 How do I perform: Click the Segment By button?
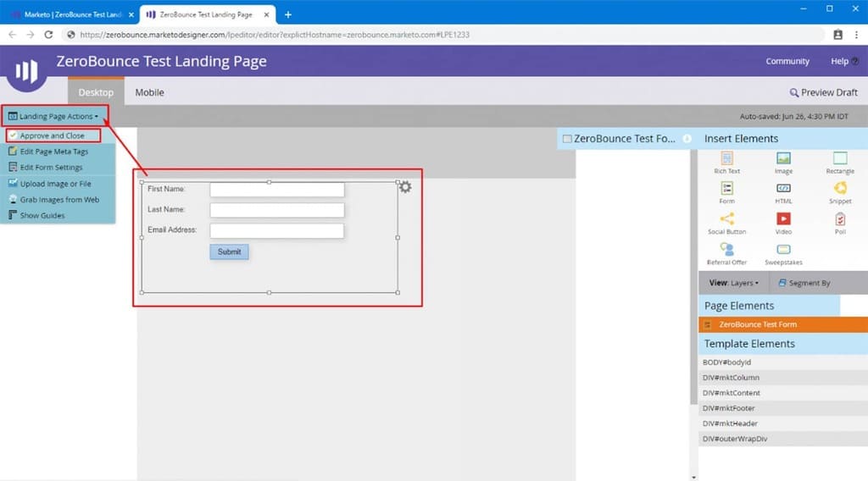804,283
